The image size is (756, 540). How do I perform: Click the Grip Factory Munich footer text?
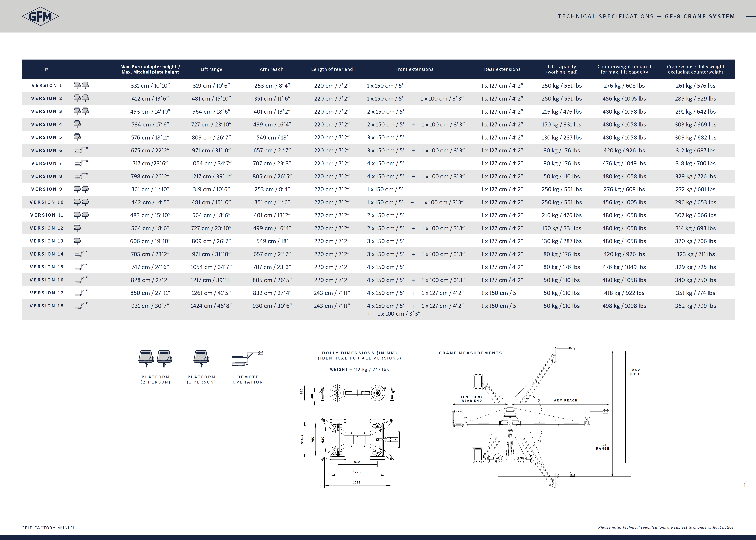point(49,528)
